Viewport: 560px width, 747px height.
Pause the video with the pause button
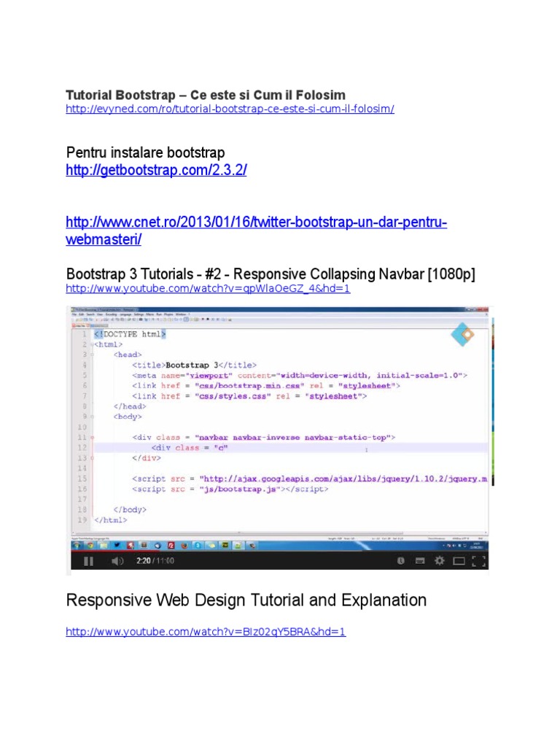(x=88, y=561)
